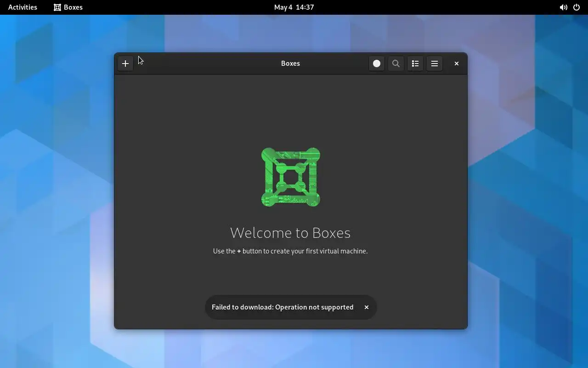Click the 'Use the + button' hint text

tap(290, 251)
